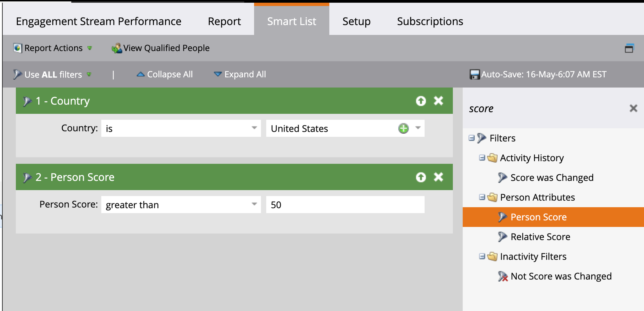Open the Subscriptions tab
The width and height of the screenshot is (644, 311).
pyautogui.click(x=430, y=21)
